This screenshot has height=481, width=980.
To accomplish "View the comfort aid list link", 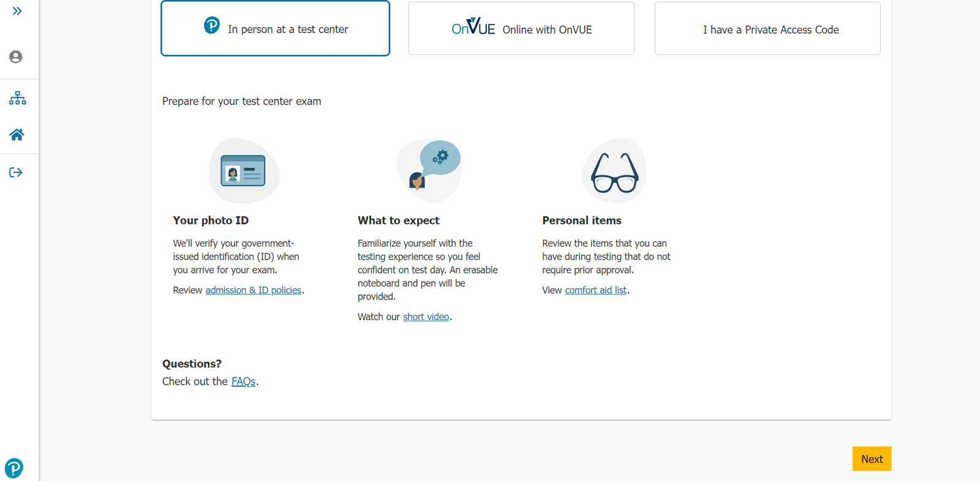I will (595, 290).
